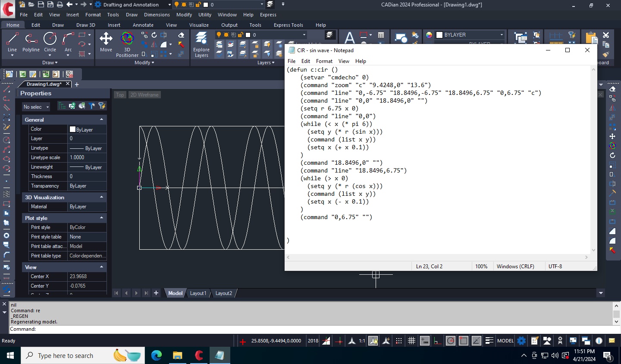Switch to the Annotate ribbon tab
The width and height of the screenshot is (621, 364).
pyautogui.click(x=143, y=25)
